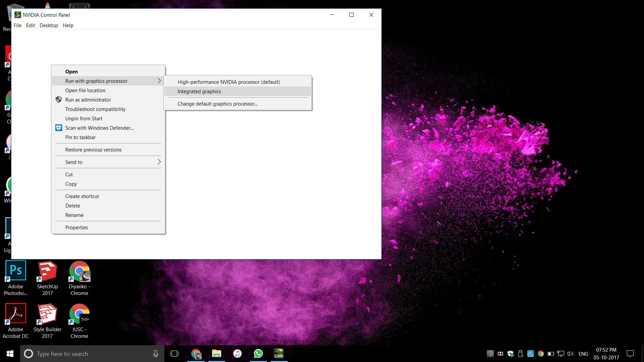Click Change default graphics processor
The width and height of the screenshot is (644, 362).
[x=217, y=104]
